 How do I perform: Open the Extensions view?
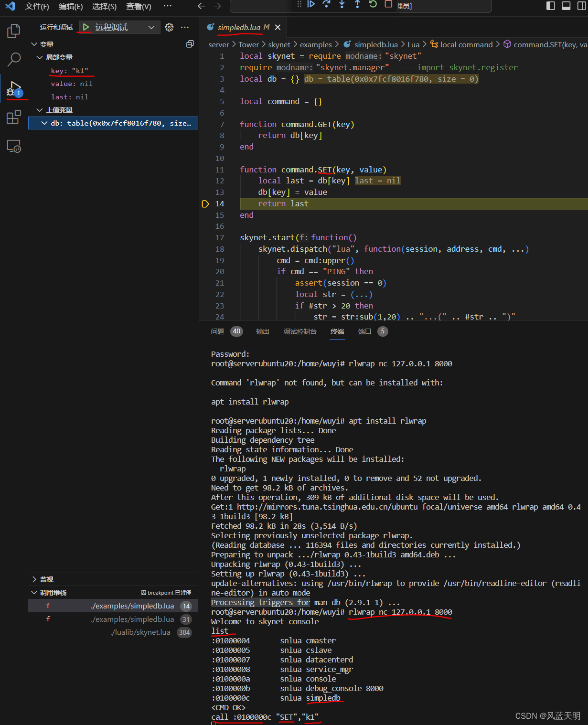(x=13, y=117)
